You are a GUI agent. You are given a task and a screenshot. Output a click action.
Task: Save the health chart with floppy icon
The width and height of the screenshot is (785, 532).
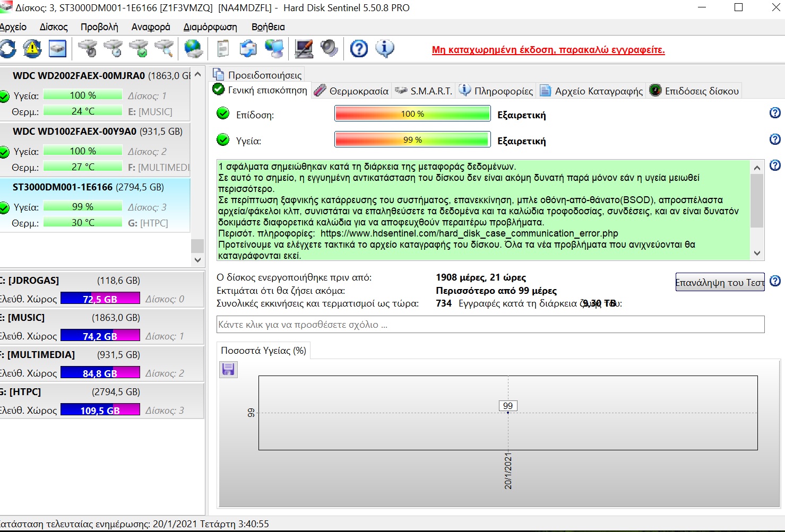(x=228, y=369)
